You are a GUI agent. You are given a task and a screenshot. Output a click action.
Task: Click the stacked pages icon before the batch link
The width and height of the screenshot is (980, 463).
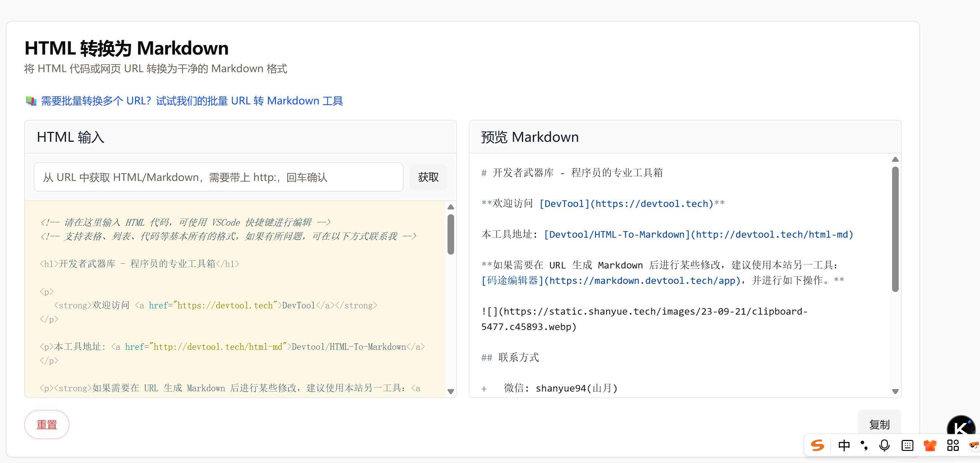[31, 100]
